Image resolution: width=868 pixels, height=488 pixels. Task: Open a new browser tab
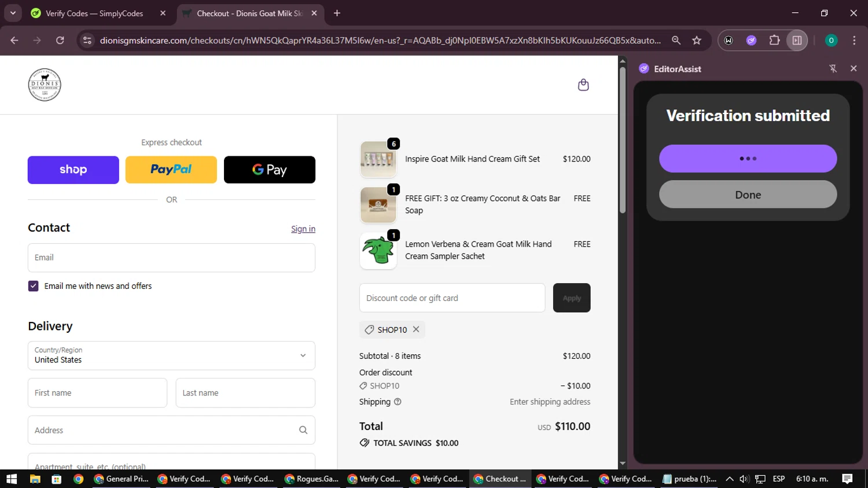point(337,13)
